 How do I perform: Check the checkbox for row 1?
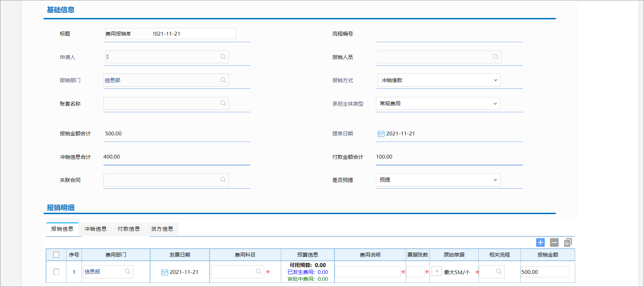pos(56,272)
